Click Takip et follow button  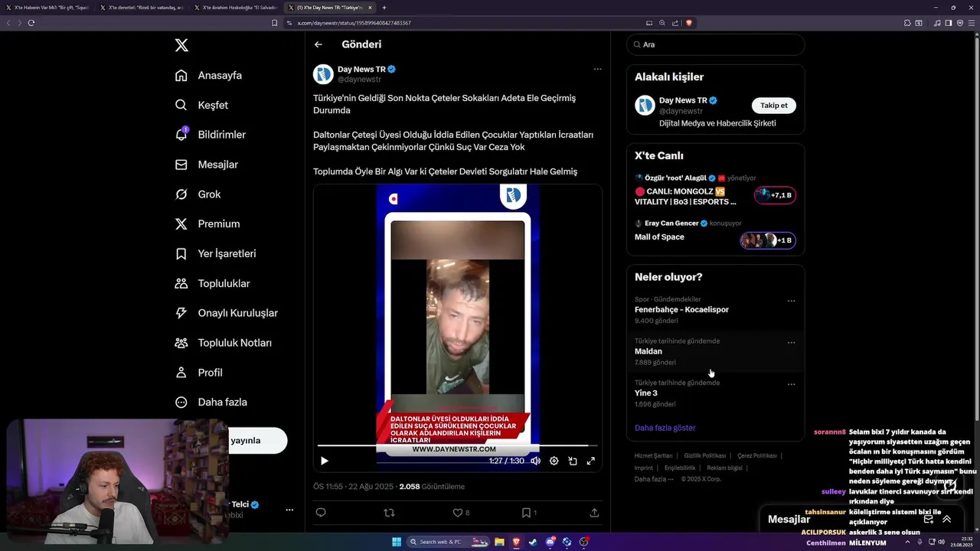click(774, 106)
